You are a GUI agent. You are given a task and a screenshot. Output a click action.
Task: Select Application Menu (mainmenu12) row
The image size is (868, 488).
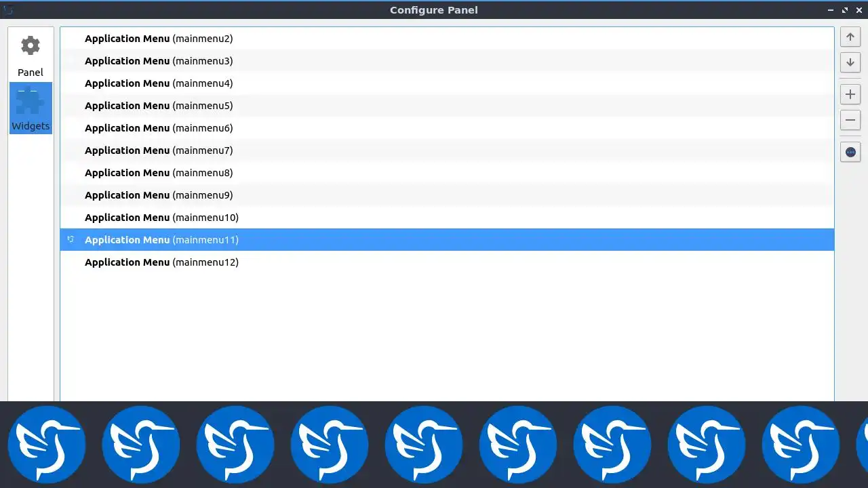tap(447, 262)
